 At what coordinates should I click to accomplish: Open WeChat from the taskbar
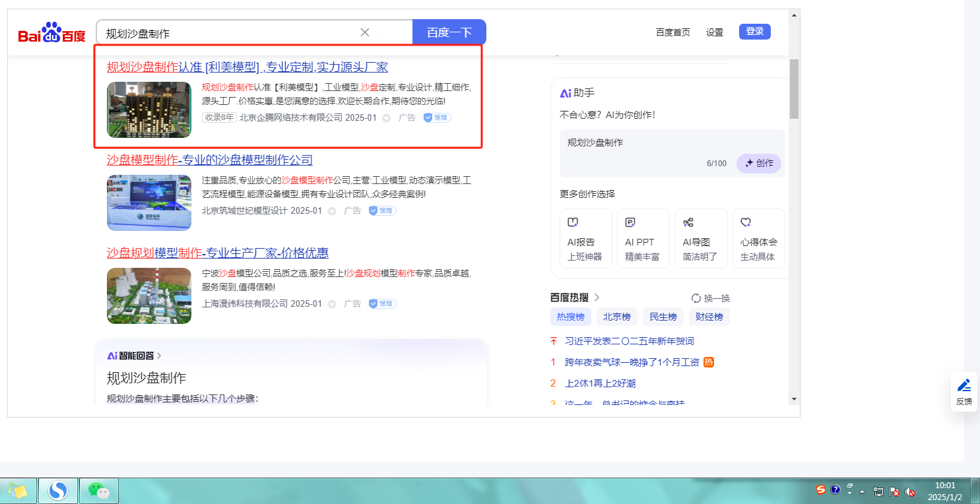[x=98, y=490]
